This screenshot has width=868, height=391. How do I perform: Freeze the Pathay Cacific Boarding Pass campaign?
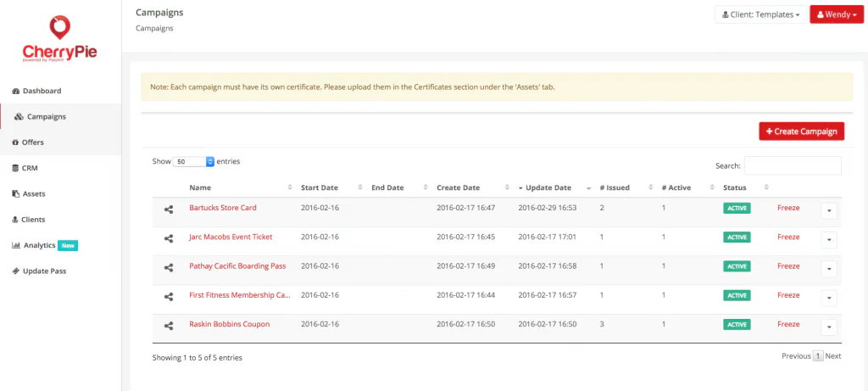788,265
